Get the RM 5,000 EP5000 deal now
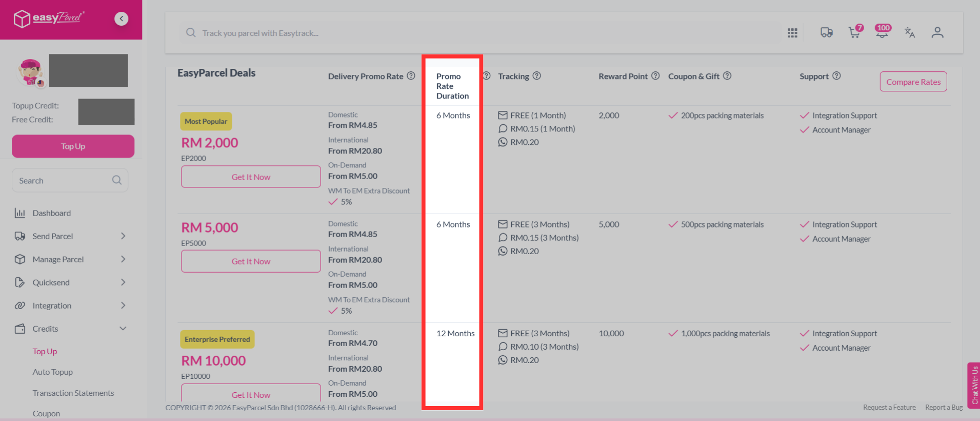 point(251,261)
